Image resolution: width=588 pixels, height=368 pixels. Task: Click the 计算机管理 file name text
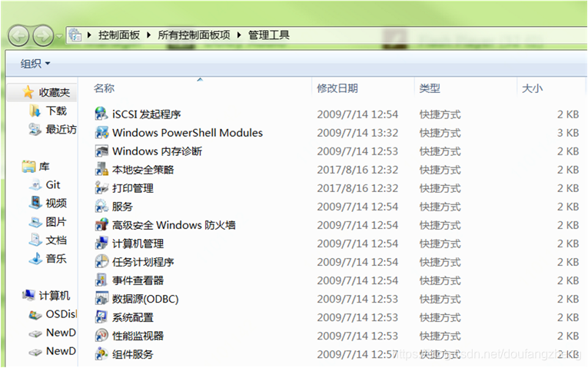(138, 244)
